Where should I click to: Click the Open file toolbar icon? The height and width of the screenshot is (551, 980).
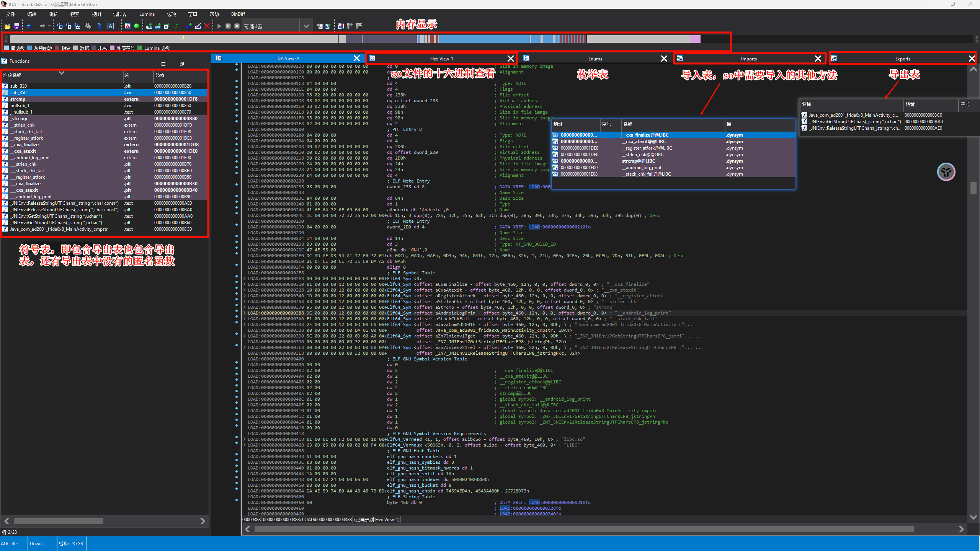tap(7, 26)
